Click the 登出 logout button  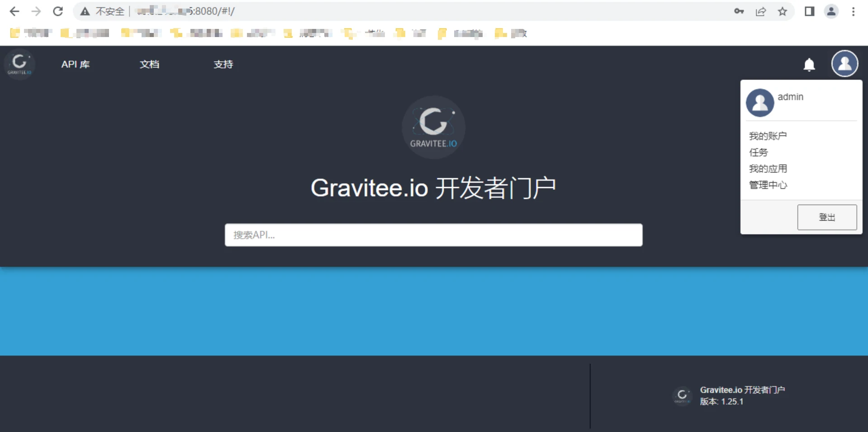827,217
